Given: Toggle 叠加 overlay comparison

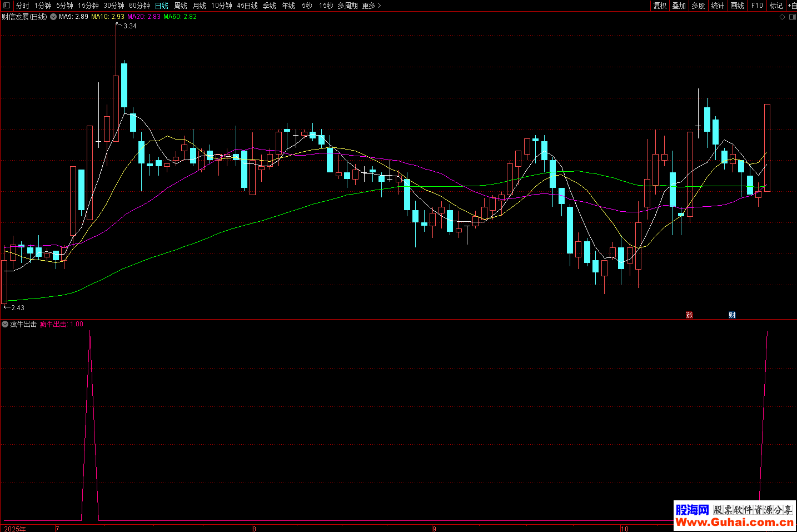Looking at the screenshot, I should [x=679, y=6].
